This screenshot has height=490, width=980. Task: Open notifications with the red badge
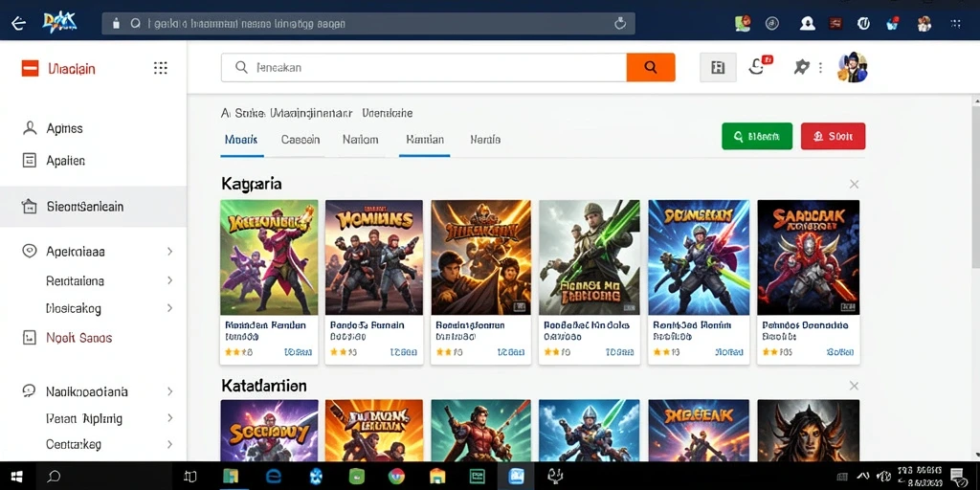tap(759, 66)
